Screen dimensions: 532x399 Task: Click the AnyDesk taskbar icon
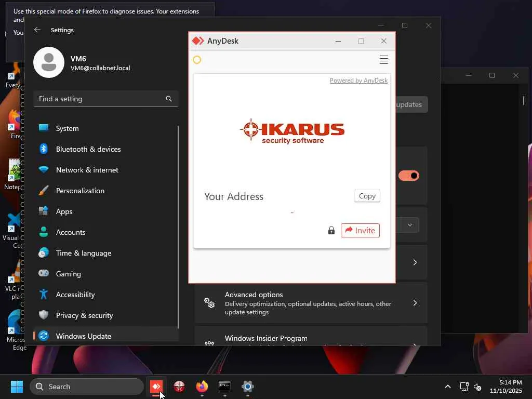point(156,387)
